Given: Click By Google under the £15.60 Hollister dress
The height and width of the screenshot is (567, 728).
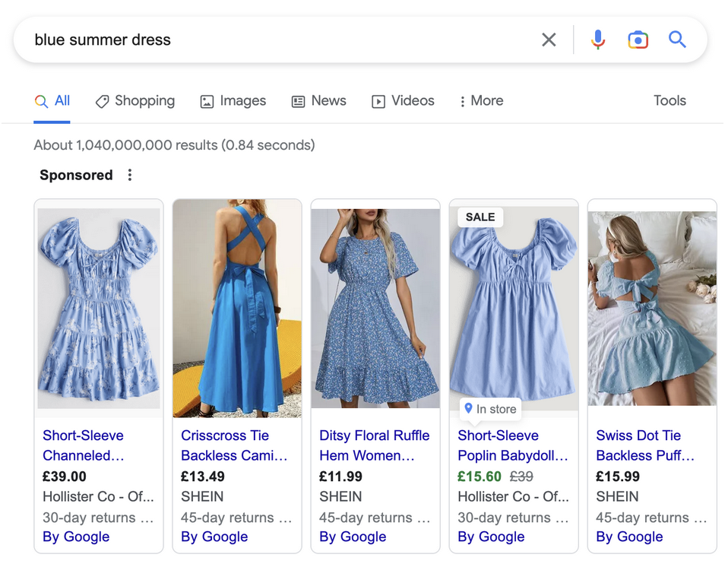Looking at the screenshot, I should [491, 537].
